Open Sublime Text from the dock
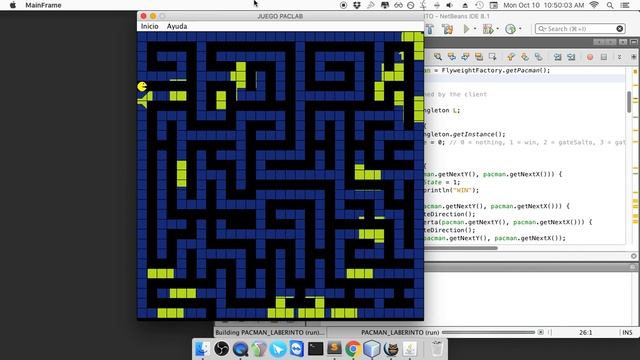This screenshot has height=360, width=640. [x=334, y=349]
